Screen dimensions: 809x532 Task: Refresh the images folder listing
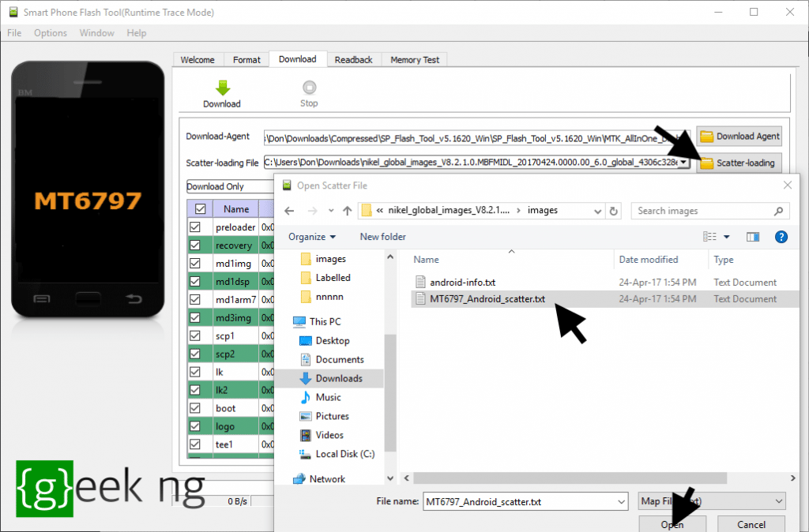tap(613, 211)
